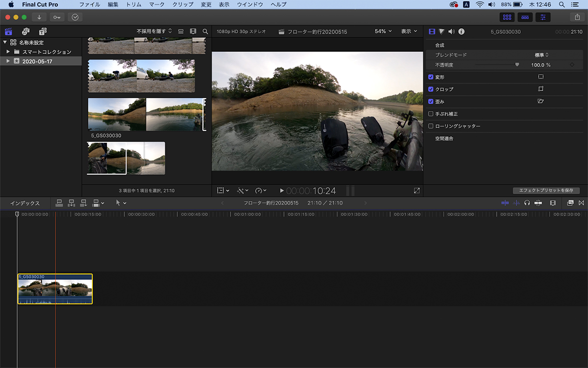Open the audio inspector speaker icon
Viewport: 588px width, 368px height.
click(451, 31)
